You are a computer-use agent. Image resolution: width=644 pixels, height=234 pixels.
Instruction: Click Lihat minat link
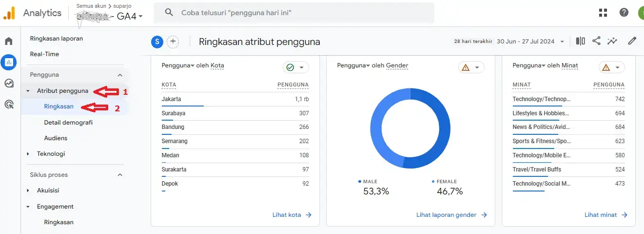click(x=606, y=214)
